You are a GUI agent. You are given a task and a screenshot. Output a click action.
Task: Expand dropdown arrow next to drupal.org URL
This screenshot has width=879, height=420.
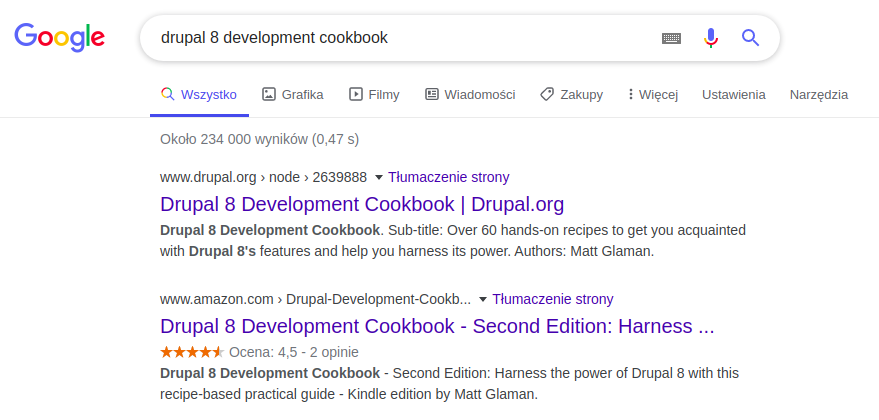(378, 178)
